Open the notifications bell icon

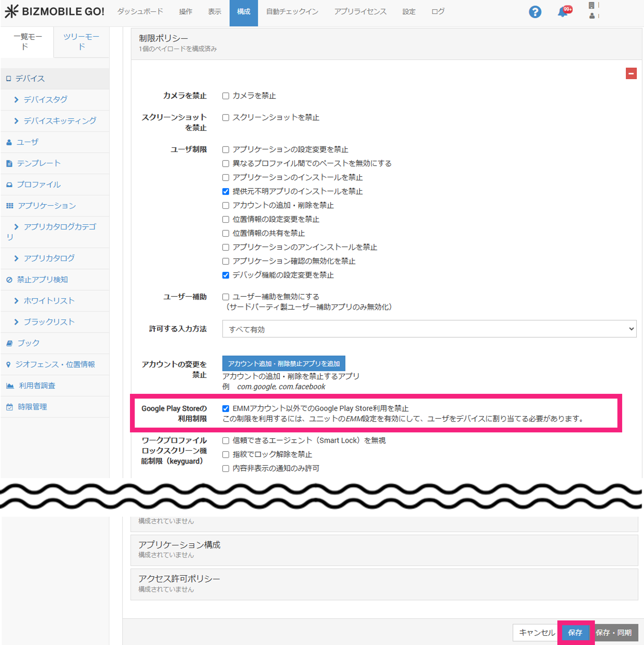[562, 12]
